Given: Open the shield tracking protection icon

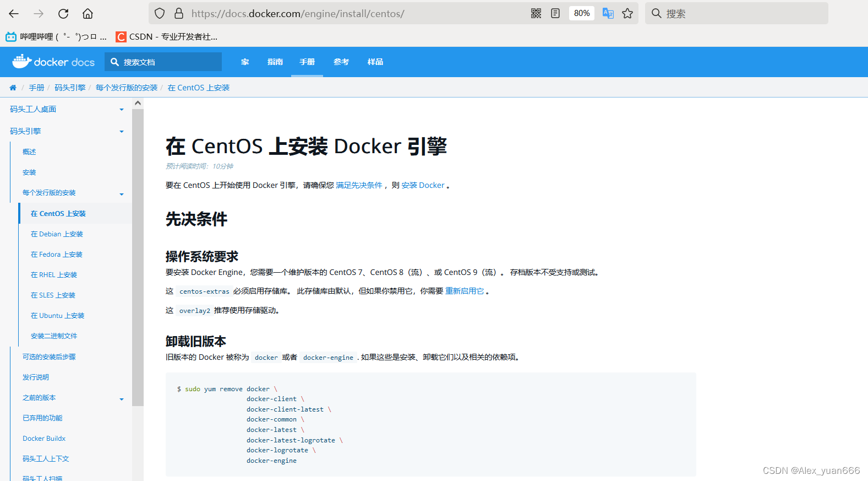Looking at the screenshot, I should click(x=160, y=13).
